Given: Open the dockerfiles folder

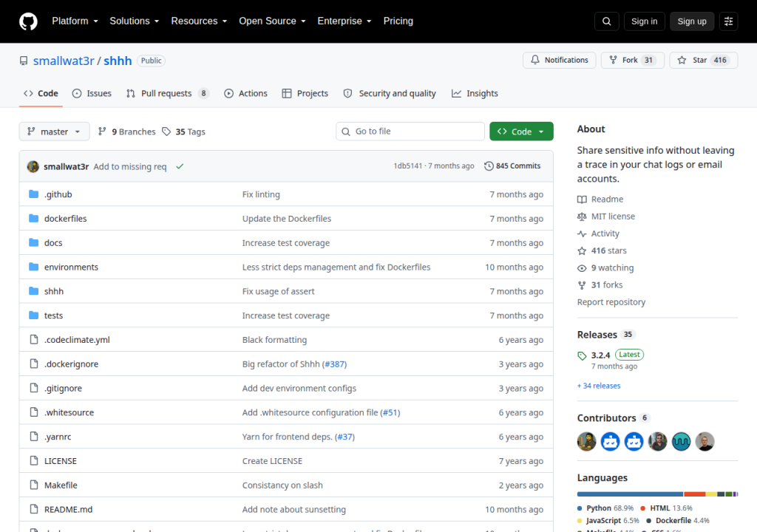Looking at the screenshot, I should 66,218.
